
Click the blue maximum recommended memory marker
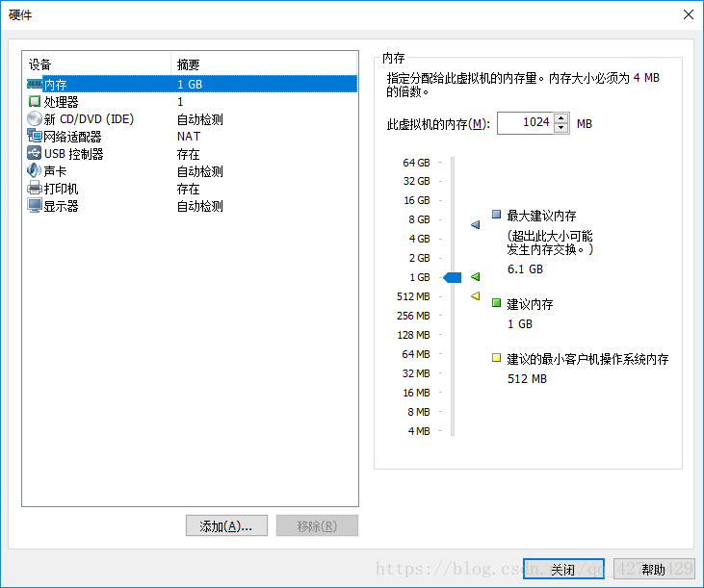pos(476,224)
